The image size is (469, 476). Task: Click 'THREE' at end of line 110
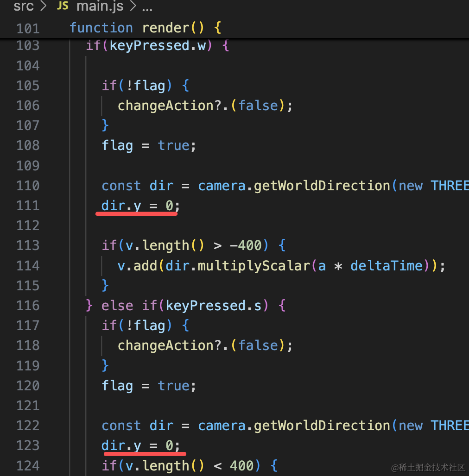450,186
